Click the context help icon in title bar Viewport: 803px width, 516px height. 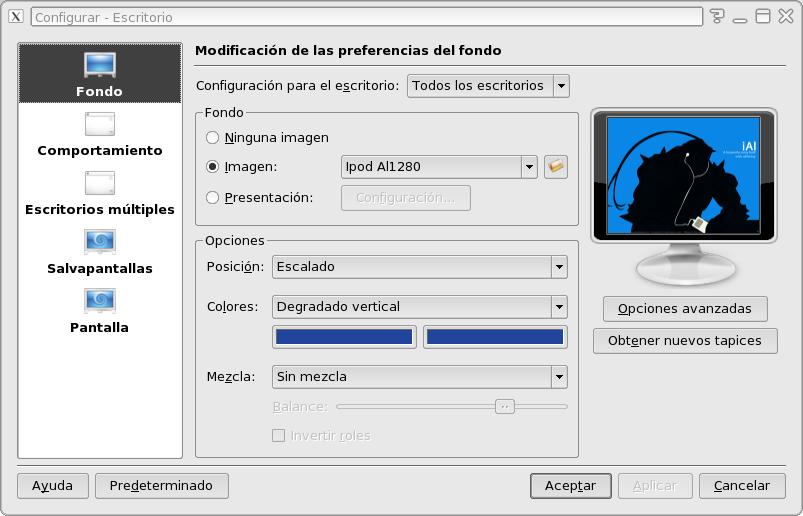coord(717,16)
